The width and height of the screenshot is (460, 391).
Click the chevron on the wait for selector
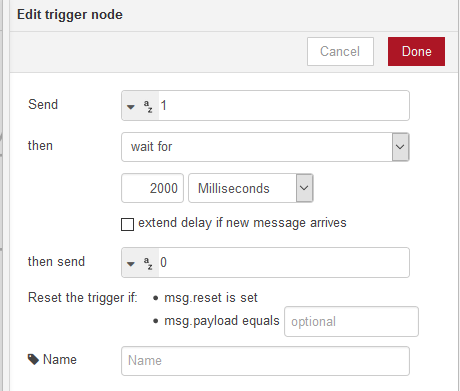tap(400, 147)
